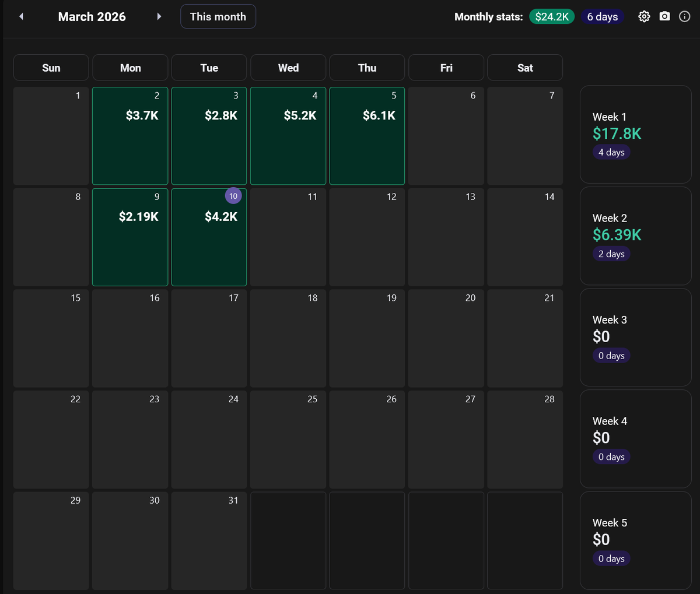This screenshot has height=594, width=700.
Task: Open the Week 4 summary card
Action: 636,439
